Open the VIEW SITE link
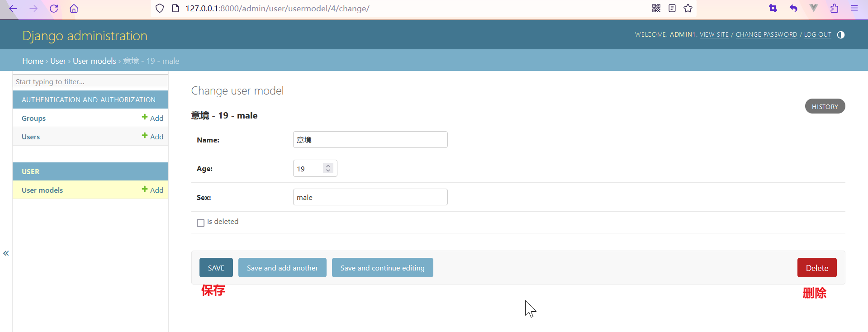 coord(714,34)
